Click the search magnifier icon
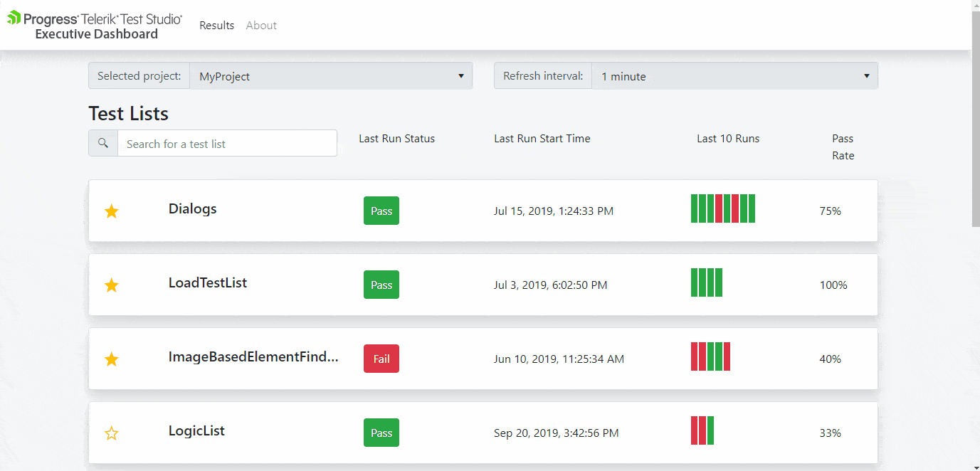Image resolution: width=980 pixels, height=471 pixels. click(x=102, y=142)
